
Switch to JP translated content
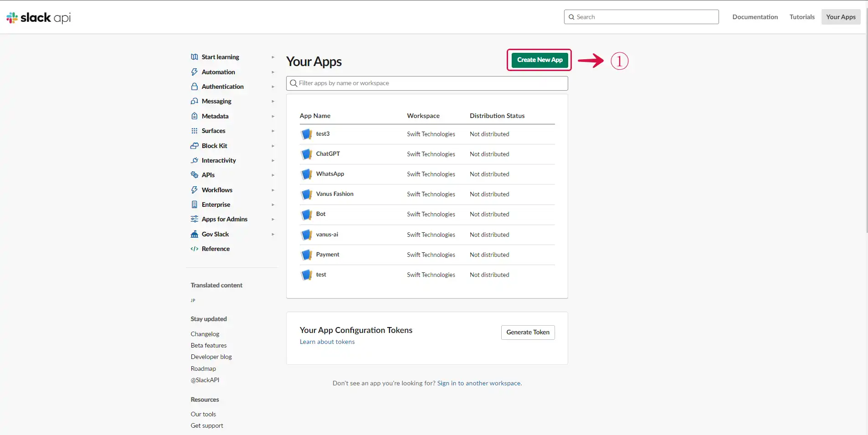pyautogui.click(x=193, y=301)
